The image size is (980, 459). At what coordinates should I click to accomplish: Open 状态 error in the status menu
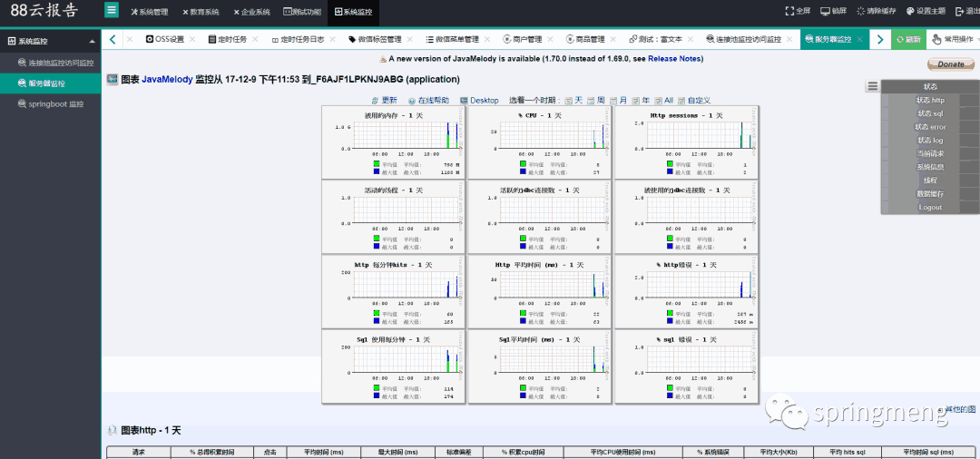coord(931,127)
